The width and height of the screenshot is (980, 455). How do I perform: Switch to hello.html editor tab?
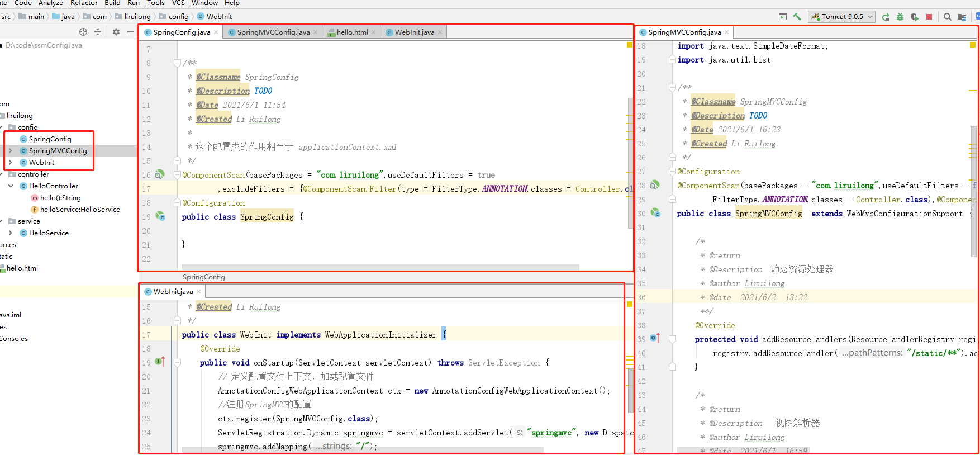(352, 32)
